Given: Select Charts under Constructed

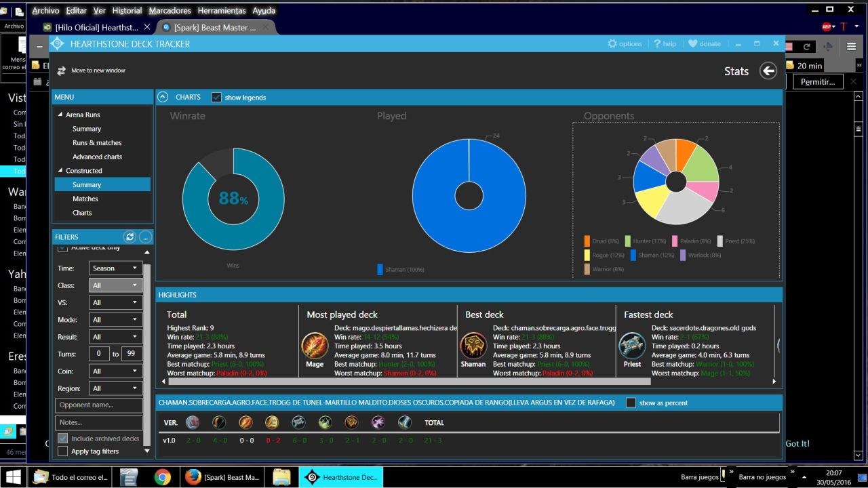Looking at the screenshot, I should pyautogui.click(x=82, y=213).
